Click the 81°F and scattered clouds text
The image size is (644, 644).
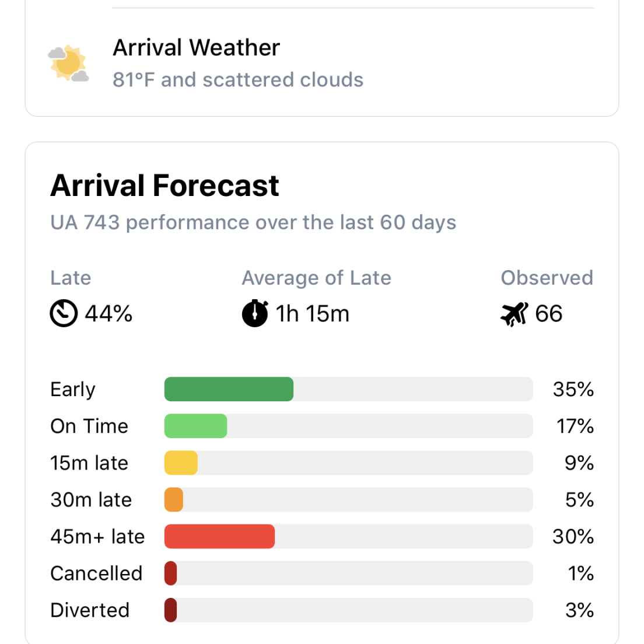[x=238, y=80]
